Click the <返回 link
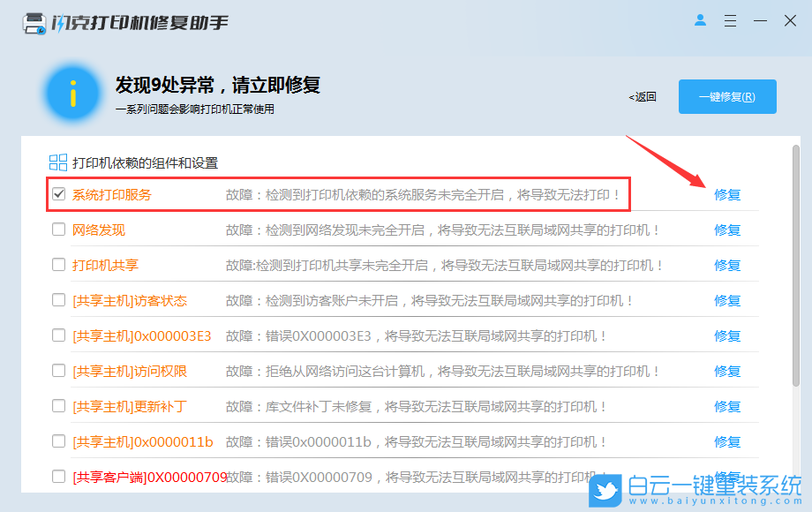This screenshot has width=812, height=512. [x=642, y=96]
